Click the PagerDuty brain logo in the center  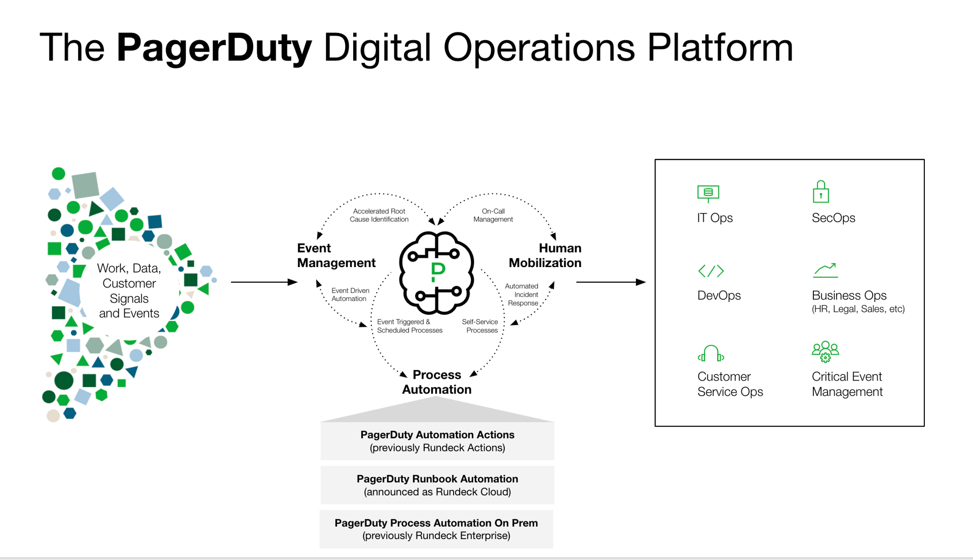point(436,273)
